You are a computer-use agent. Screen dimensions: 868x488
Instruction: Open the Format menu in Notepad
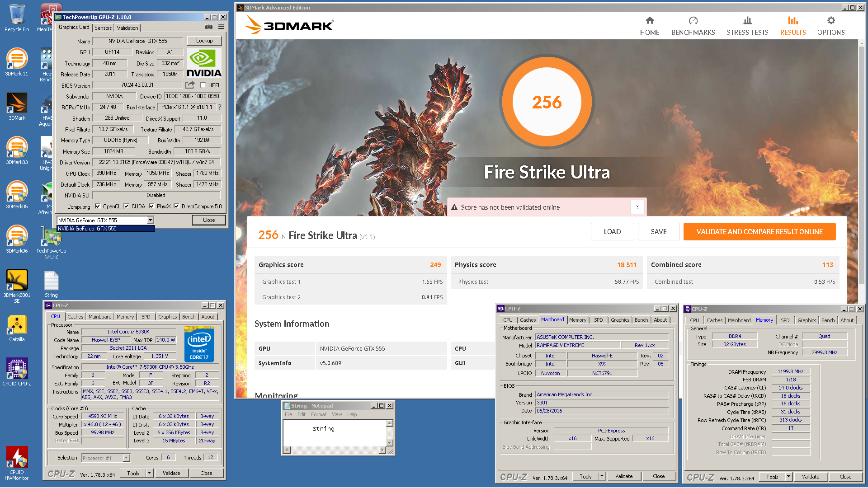(x=319, y=414)
